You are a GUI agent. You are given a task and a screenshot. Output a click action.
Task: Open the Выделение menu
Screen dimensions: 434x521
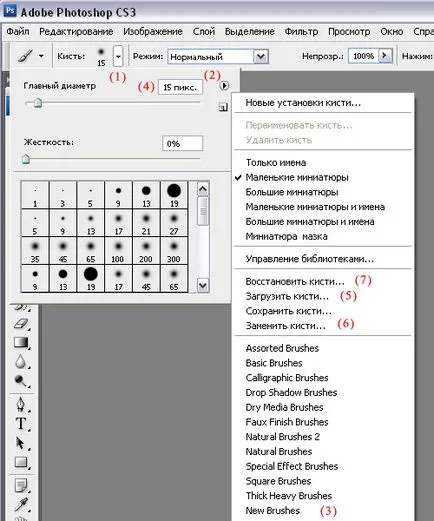click(249, 32)
